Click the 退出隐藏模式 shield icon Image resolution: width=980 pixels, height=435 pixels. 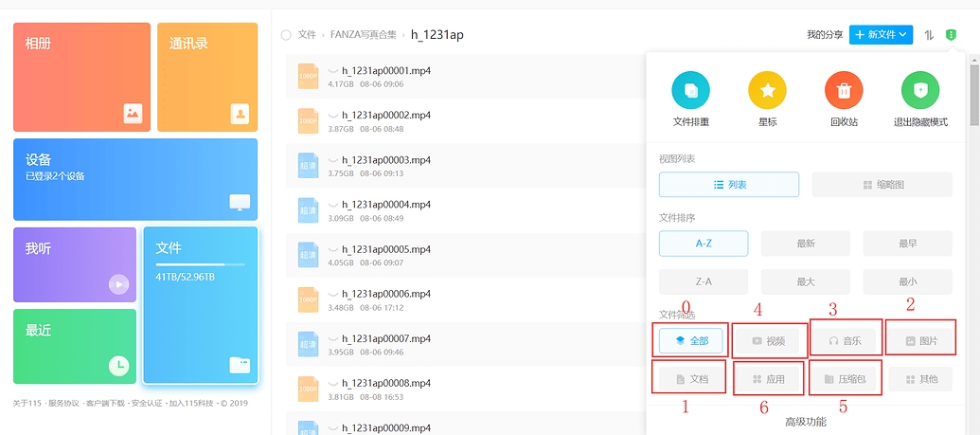point(919,91)
